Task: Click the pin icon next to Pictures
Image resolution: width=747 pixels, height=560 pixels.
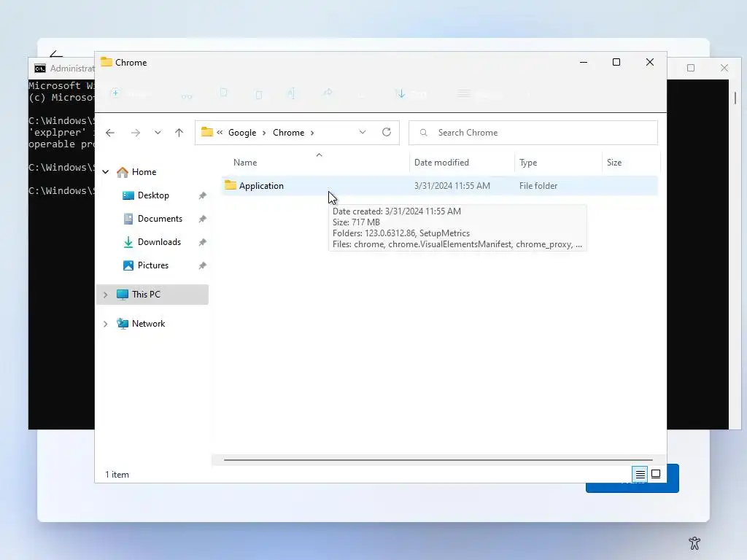Action: click(203, 265)
